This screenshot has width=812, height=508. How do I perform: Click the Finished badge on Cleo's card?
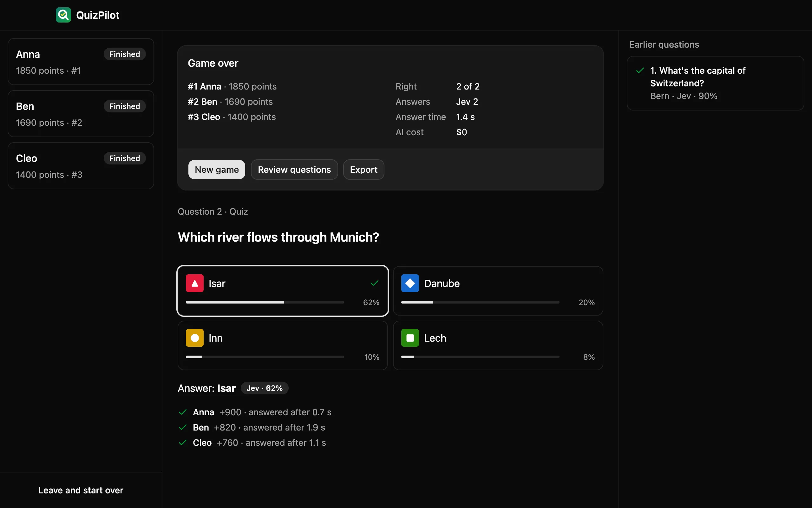[124, 158]
